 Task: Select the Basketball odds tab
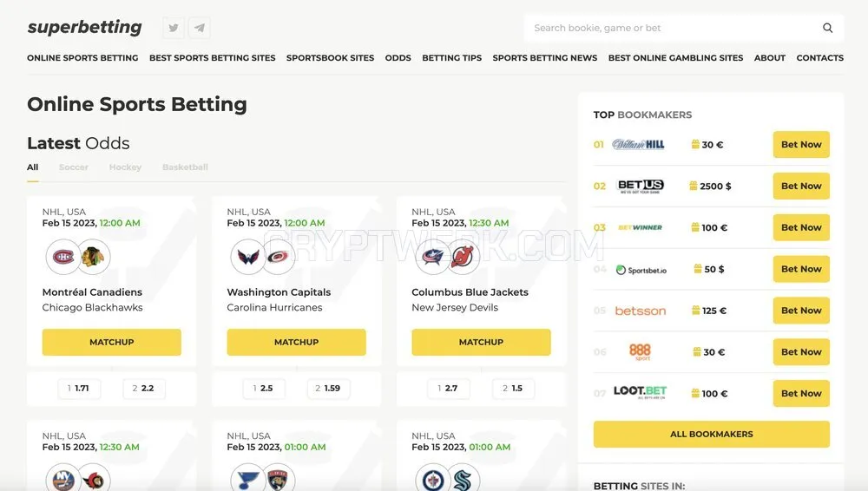pos(185,167)
